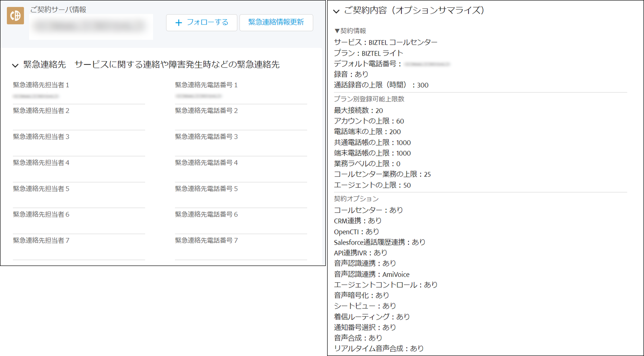The image size is (644, 356).
Task: Click 業務ラベルの上限：0
Action: [x=367, y=164]
